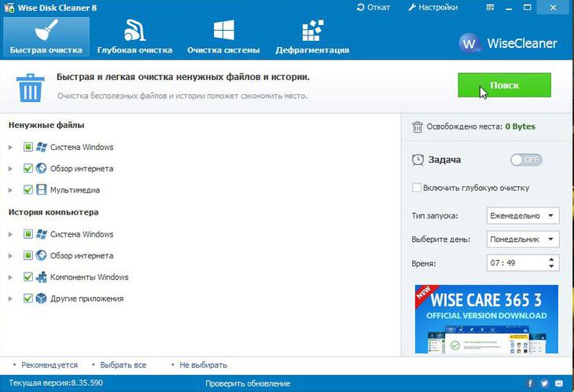The width and height of the screenshot is (574, 392).
Task: Expand the Другие приложения item
Action: click(11, 299)
